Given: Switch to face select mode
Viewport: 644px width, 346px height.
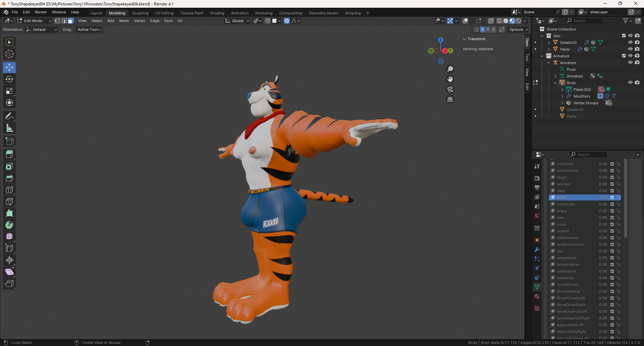Looking at the screenshot, I should coord(71,21).
